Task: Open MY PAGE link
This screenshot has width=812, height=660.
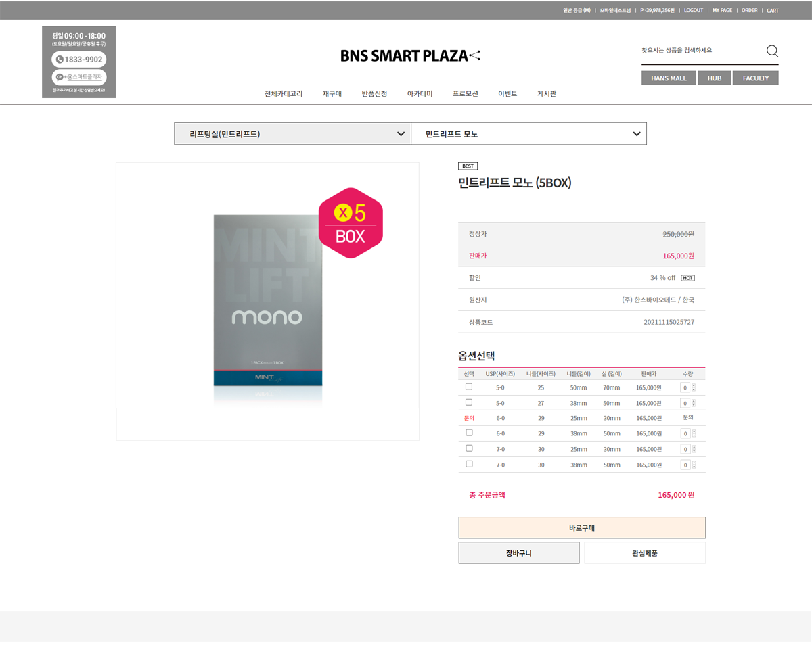Action: point(722,11)
